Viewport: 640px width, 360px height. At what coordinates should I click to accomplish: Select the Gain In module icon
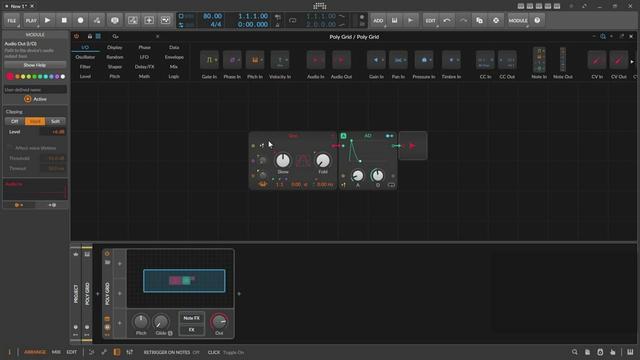(376, 60)
